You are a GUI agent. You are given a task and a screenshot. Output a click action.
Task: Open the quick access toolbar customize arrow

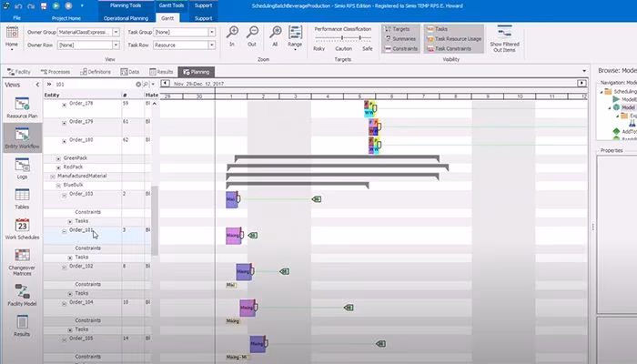point(82,6)
